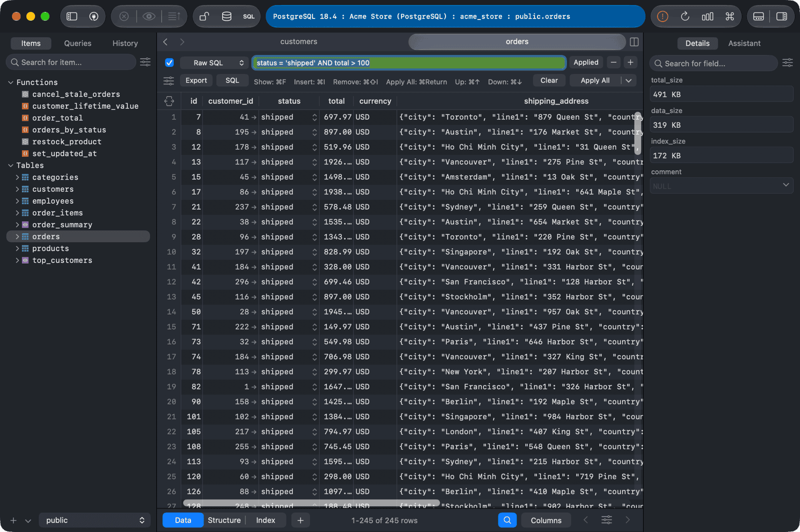Open the bottom pagination settings sliders icon

click(606, 520)
